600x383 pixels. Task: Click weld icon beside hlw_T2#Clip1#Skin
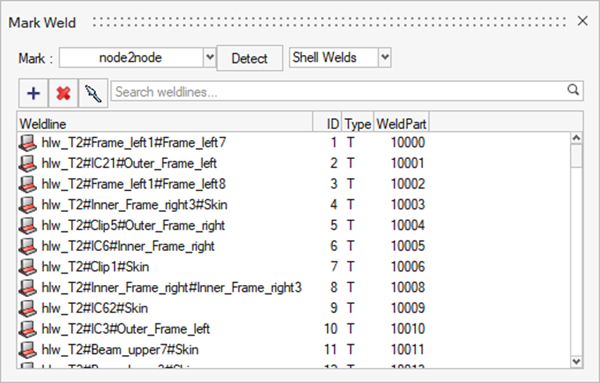click(27, 267)
